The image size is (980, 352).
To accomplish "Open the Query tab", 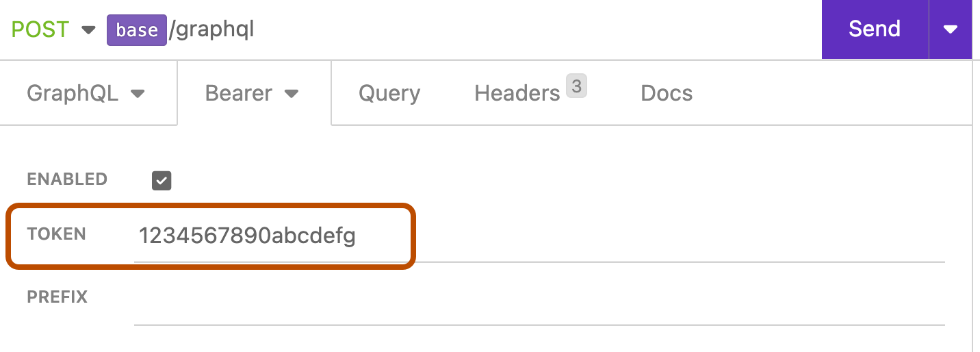I will click(x=389, y=93).
